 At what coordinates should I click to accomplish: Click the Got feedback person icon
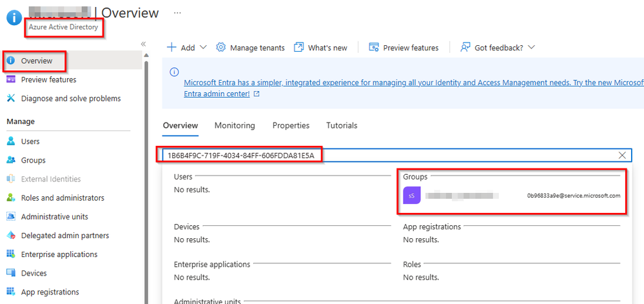click(465, 47)
